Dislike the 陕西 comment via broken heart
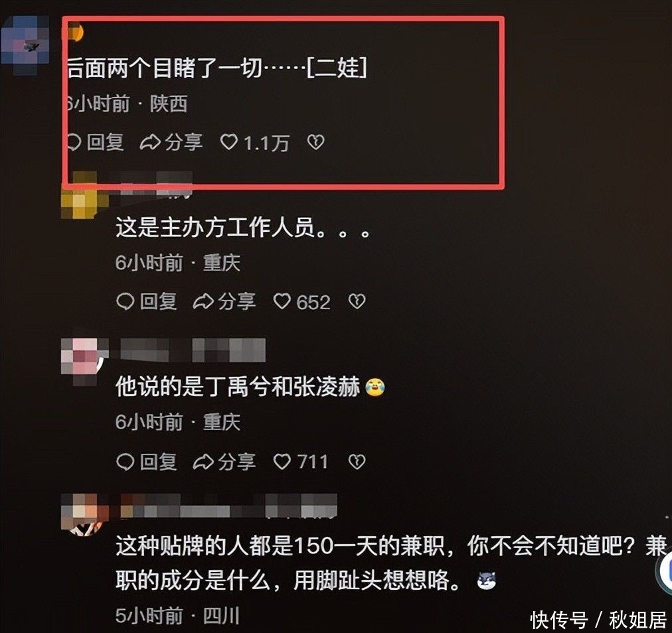672x633 pixels. 316,142
